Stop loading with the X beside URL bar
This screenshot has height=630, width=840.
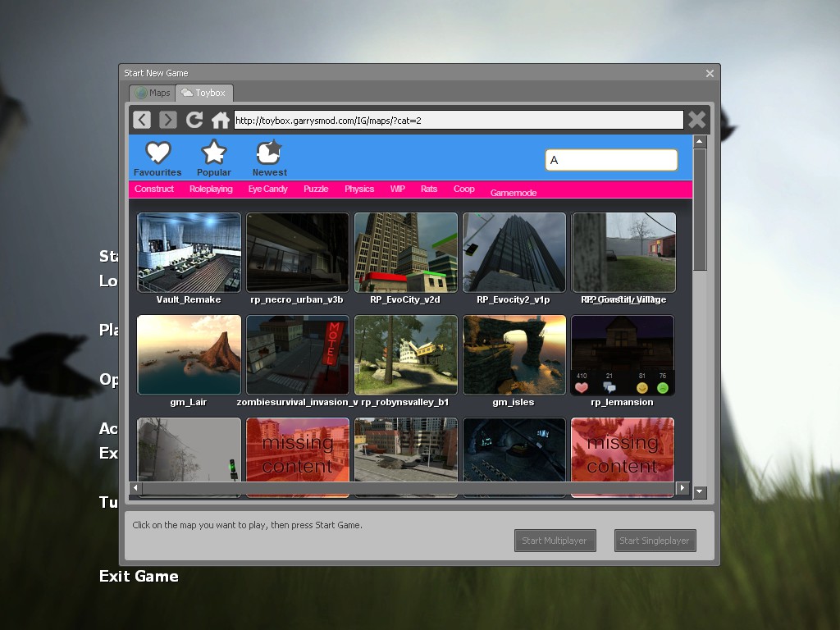697,120
